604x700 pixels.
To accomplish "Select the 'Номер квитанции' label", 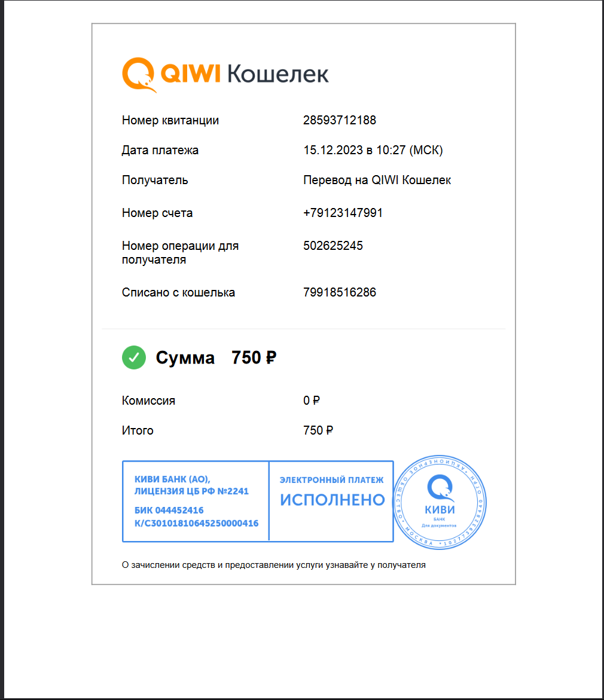I will click(x=170, y=121).
